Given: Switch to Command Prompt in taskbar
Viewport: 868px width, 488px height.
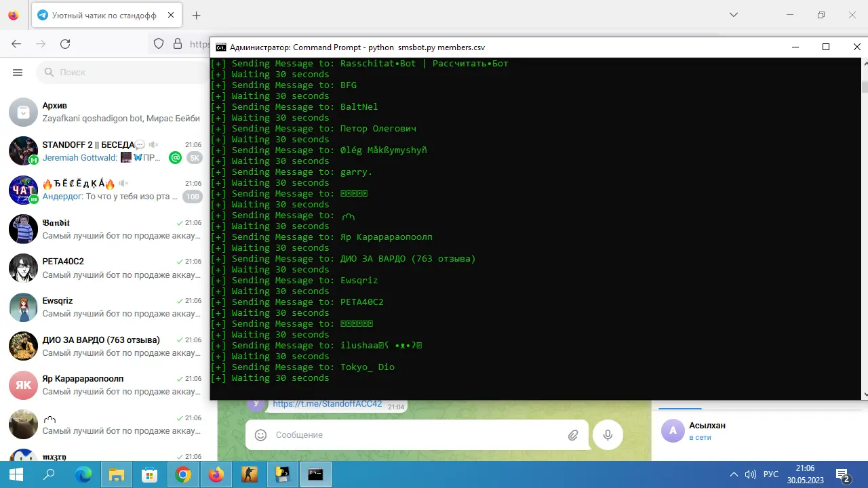Looking at the screenshot, I should [x=315, y=474].
